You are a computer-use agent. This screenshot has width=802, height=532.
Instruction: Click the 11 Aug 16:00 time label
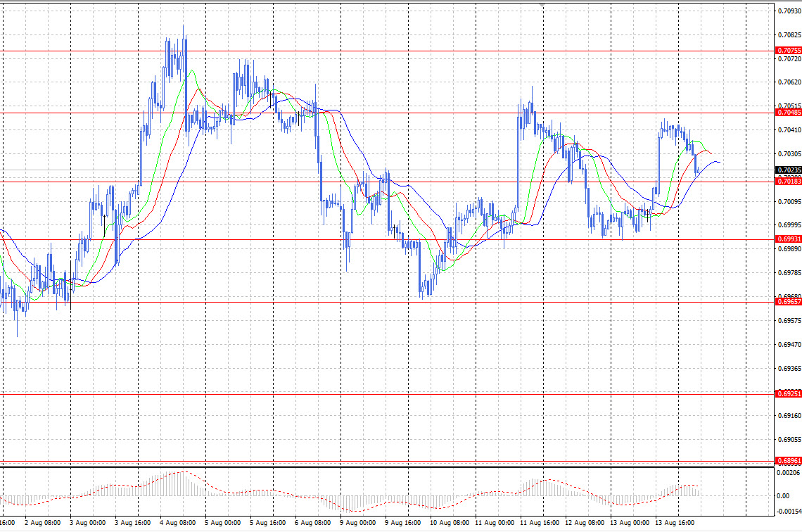[540, 523]
